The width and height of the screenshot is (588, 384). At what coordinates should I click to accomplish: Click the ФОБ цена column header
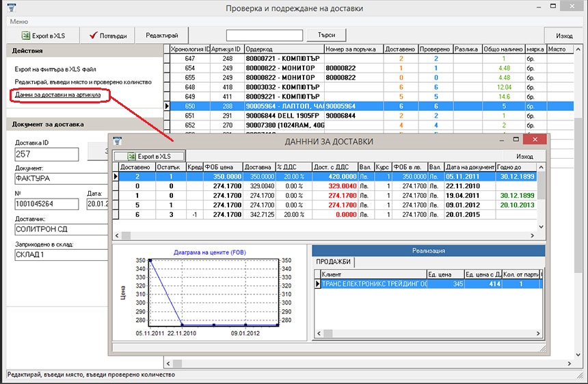click(223, 167)
